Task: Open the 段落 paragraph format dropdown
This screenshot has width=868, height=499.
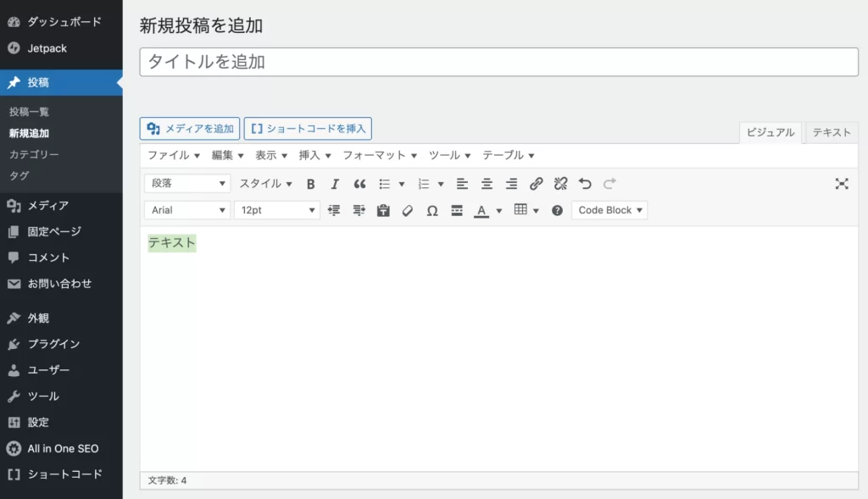Action: point(187,184)
